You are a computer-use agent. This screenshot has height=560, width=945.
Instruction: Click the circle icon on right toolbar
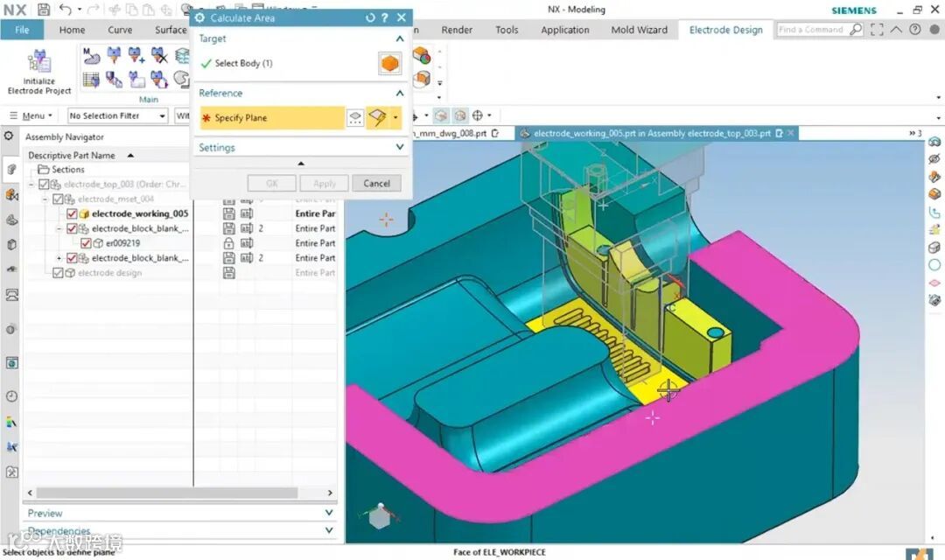[x=934, y=264]
